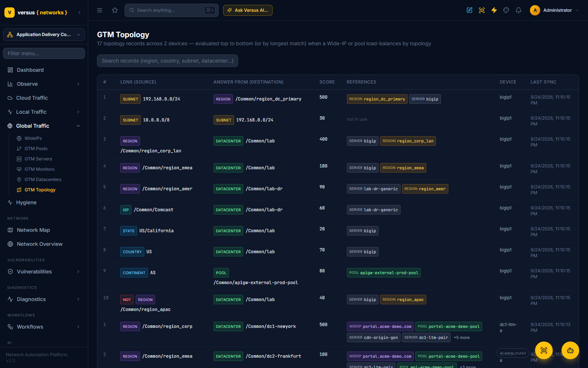
Task: Navigate to GTM Servers
Action: coord(38,159)
